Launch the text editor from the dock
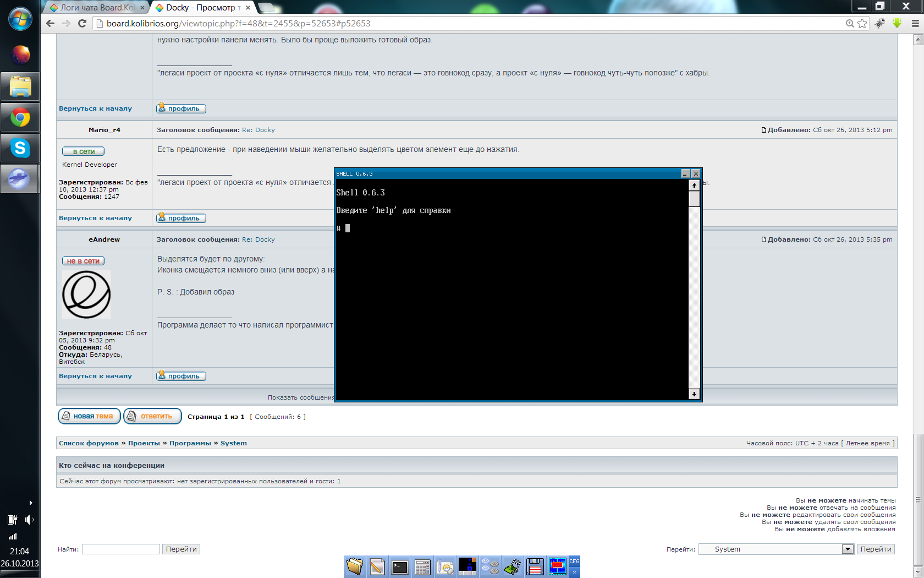The height and width of the screenshot is (578, 924). 377,566
